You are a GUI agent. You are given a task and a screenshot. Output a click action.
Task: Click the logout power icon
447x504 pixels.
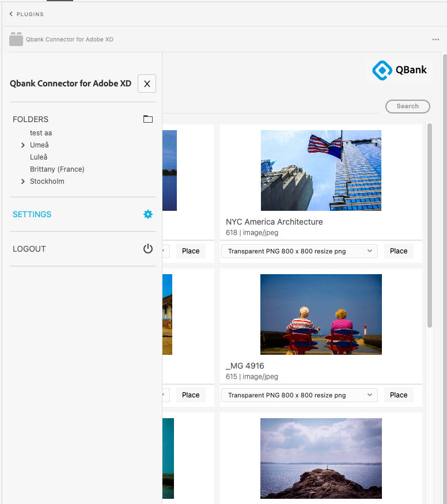click(x=148, y=249)
